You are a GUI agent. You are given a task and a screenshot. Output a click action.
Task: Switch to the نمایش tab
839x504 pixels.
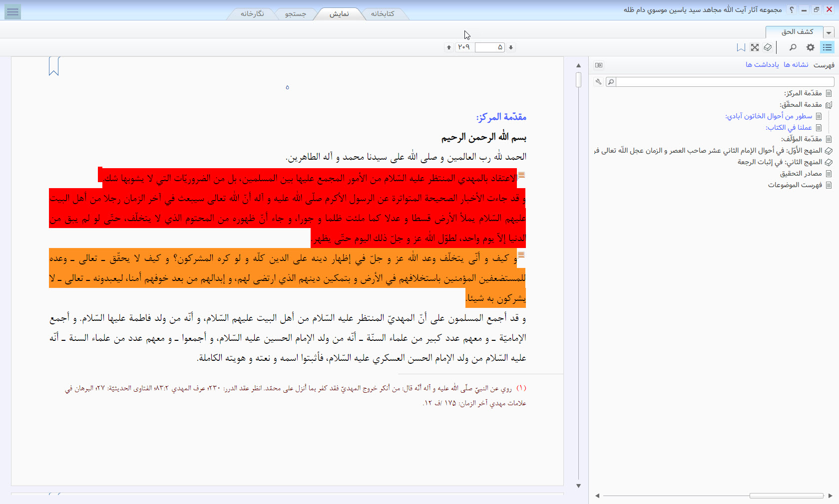[339, 14]
